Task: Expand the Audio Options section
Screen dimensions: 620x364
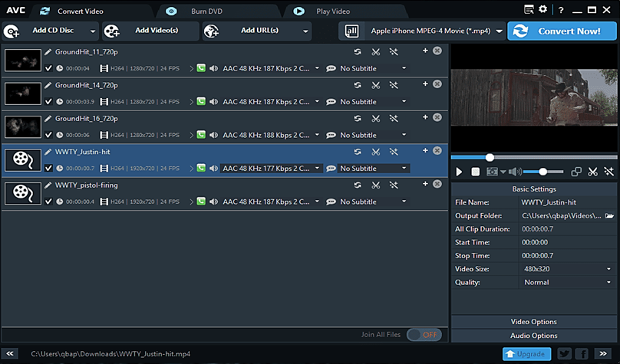Action: pyautogui.click(x=534, y=336)
